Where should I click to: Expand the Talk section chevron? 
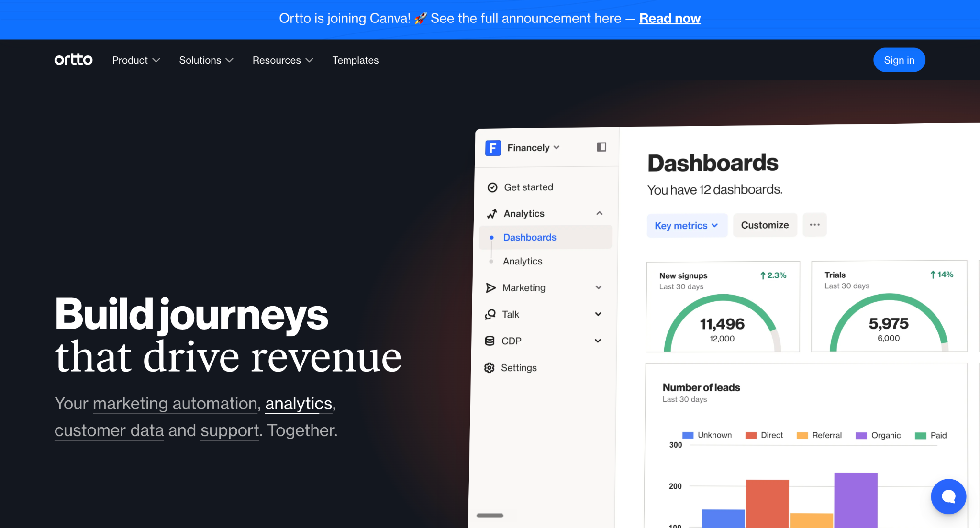[598, 314]
